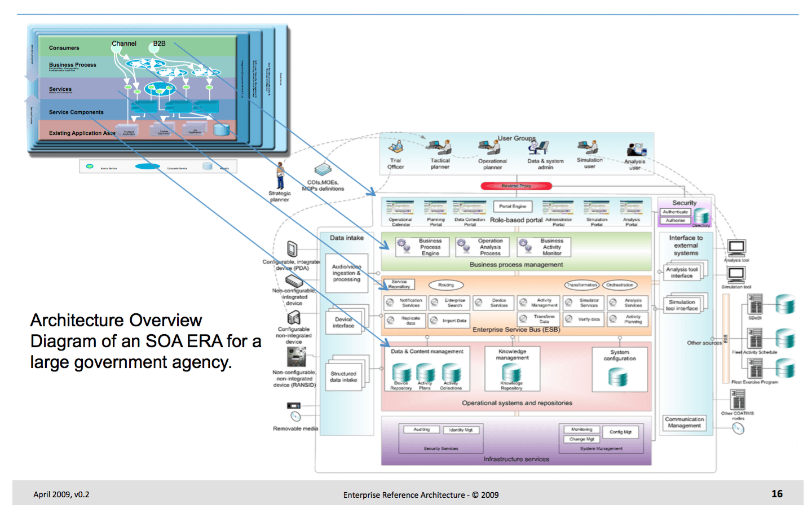Select the Fleet Exercise Program server tower

[x=755, y=368]
